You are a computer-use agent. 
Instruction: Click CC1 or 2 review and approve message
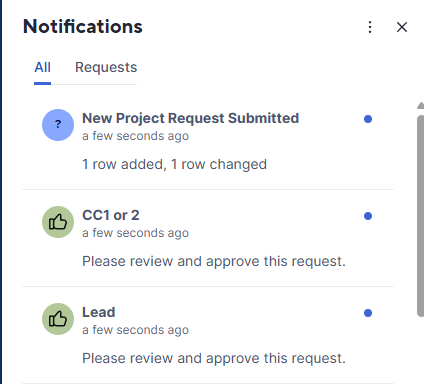tap(214, 261)
